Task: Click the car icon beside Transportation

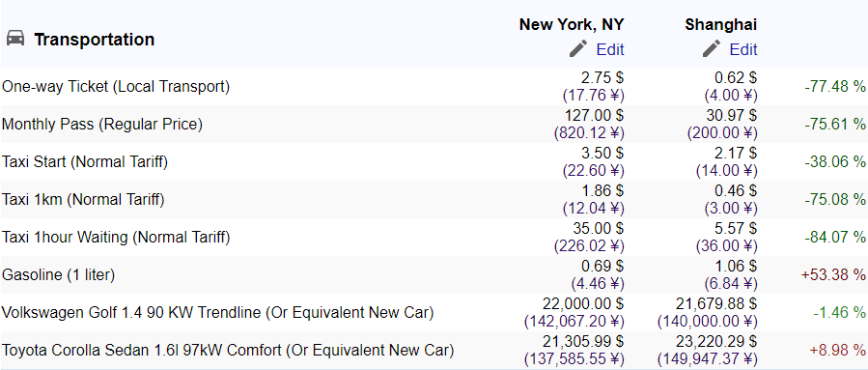Action: (x=15, y=39)
